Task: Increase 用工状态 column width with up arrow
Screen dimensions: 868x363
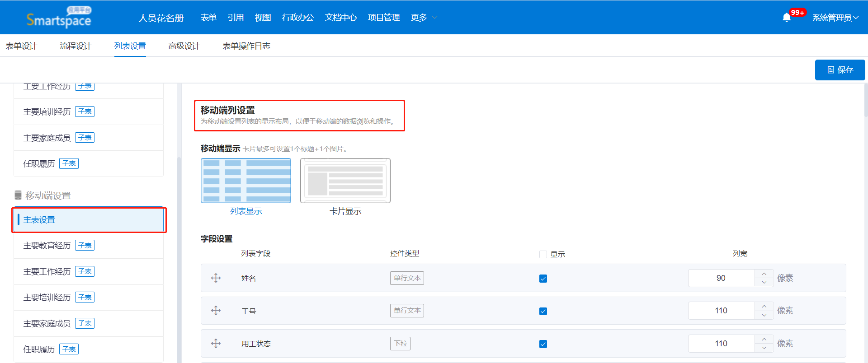Action: click(764, 340)
